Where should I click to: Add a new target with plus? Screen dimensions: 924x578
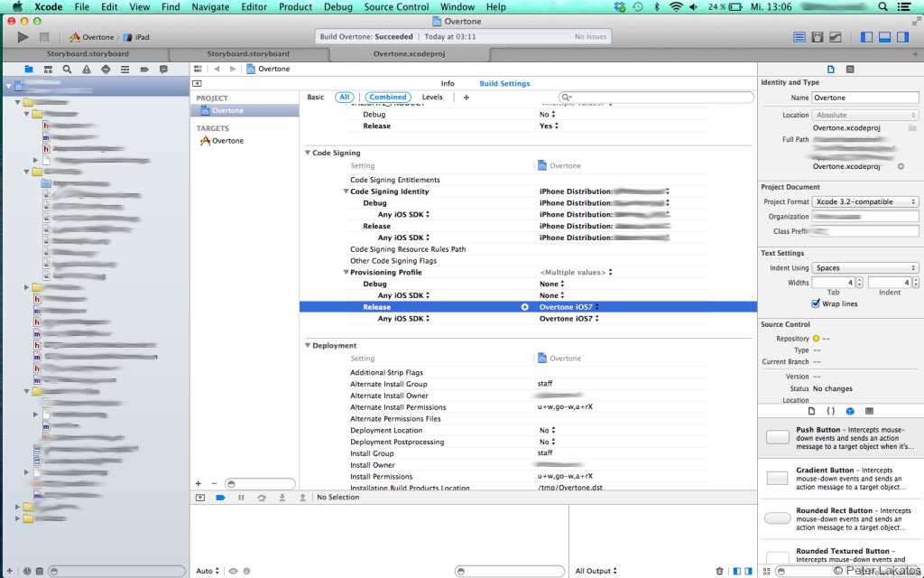pos(199,484)
